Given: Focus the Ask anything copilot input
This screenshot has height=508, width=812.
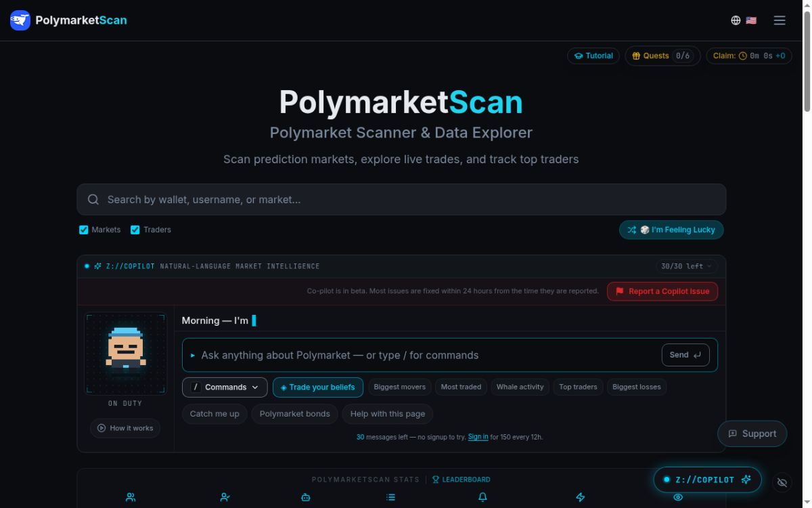Looking at the screenshot, I should [426, 355].
